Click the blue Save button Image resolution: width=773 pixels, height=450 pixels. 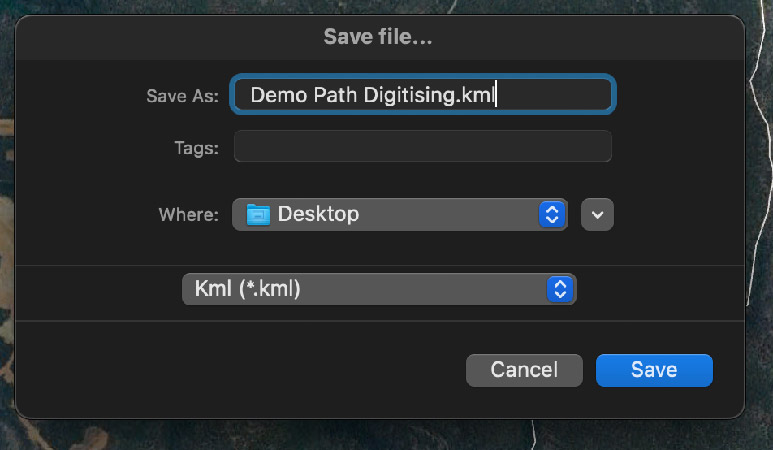pyautogui.click(x=654, y=370)
